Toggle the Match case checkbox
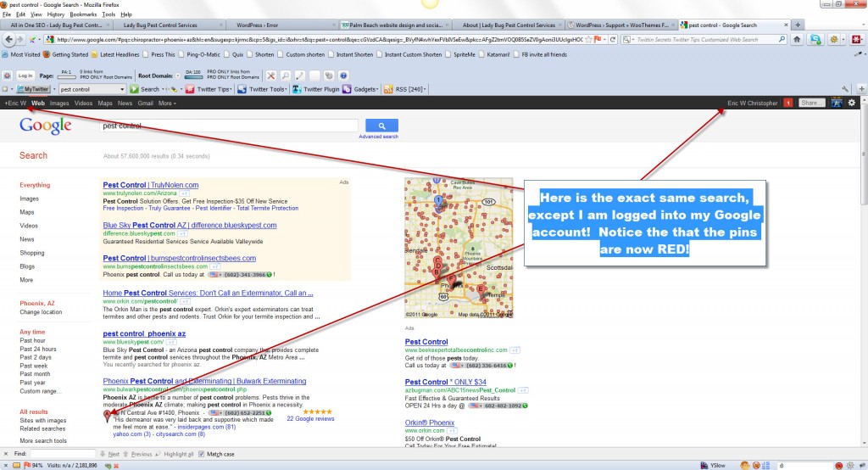The image size is (868, 470). click(202, 454)
